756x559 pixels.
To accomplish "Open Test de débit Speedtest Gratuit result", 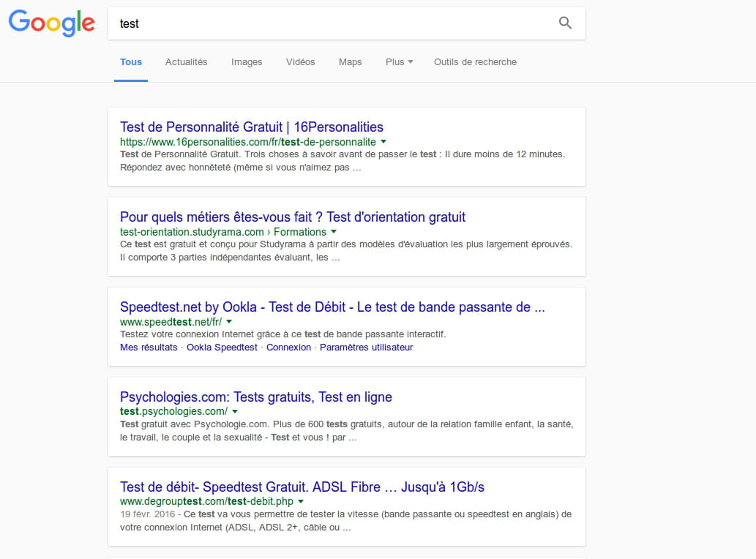I will (x=302, y=487).
